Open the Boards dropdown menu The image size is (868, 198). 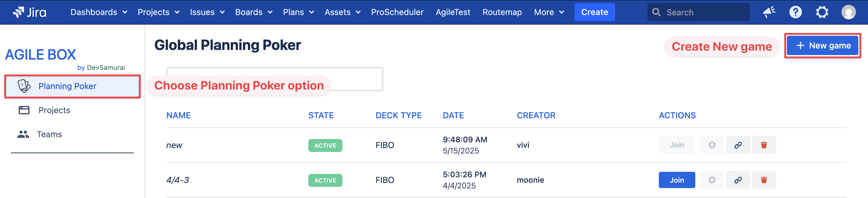(x=253, y=12)
